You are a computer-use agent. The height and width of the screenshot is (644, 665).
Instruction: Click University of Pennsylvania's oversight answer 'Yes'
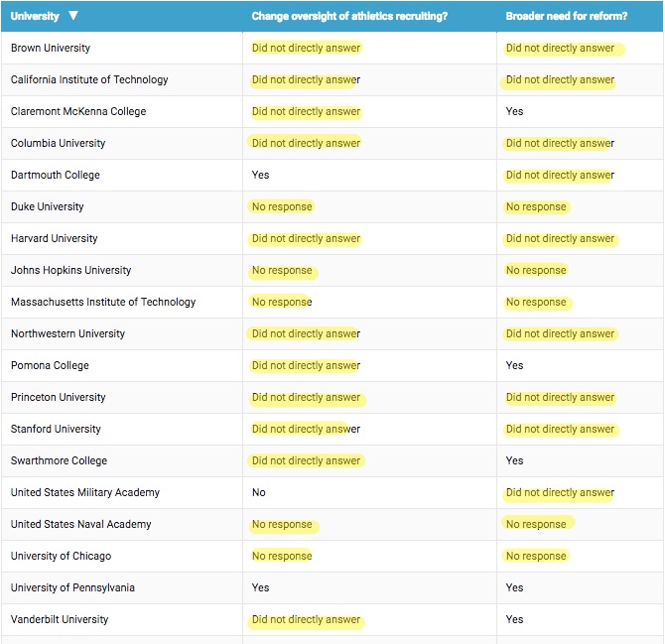point(260,587)
